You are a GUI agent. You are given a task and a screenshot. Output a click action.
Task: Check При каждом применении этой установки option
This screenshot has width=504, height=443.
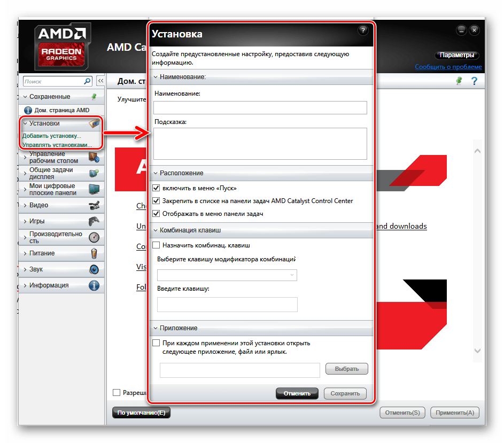click(156, 343)
